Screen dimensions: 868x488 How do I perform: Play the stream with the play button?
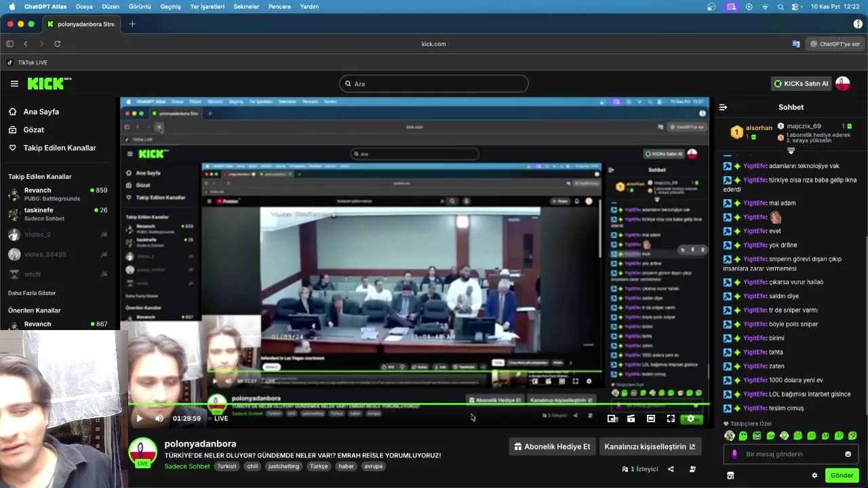coord(139,418)
